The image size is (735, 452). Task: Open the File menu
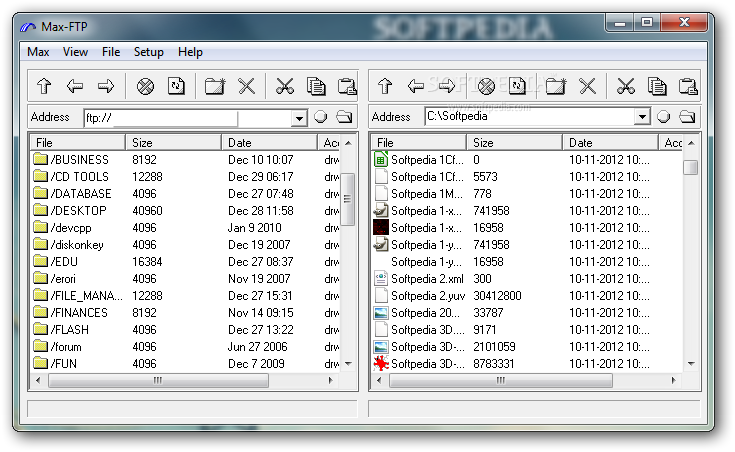111,52
